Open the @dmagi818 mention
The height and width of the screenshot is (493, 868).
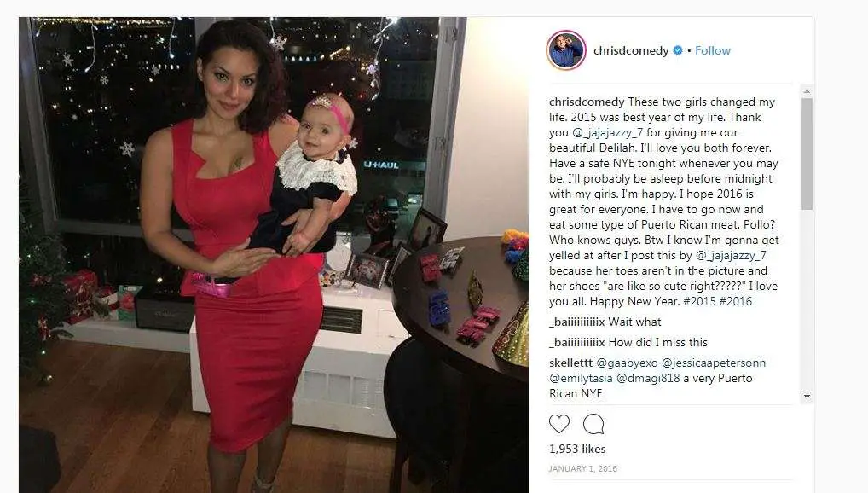(x=648, y=379)
